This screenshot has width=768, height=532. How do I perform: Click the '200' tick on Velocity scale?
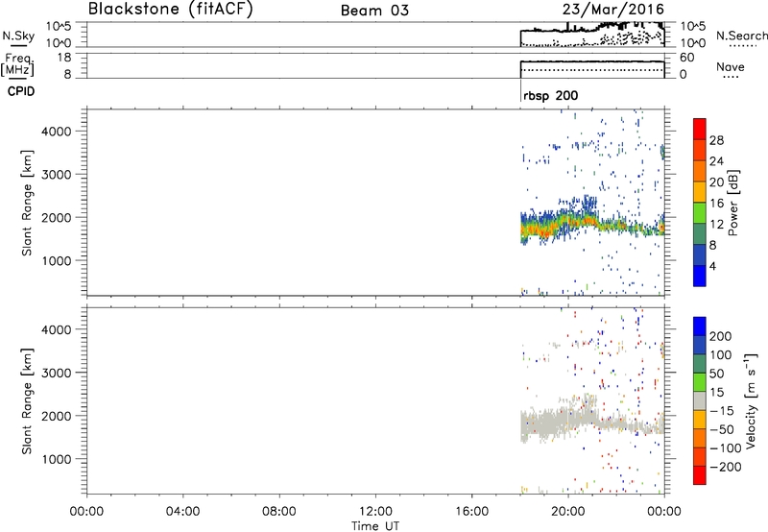pos(721,336)
